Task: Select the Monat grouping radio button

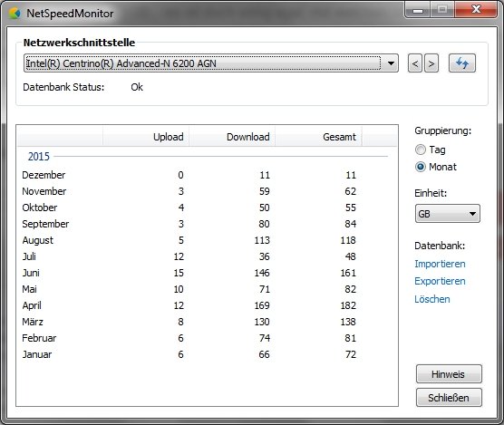Action: 421,167
